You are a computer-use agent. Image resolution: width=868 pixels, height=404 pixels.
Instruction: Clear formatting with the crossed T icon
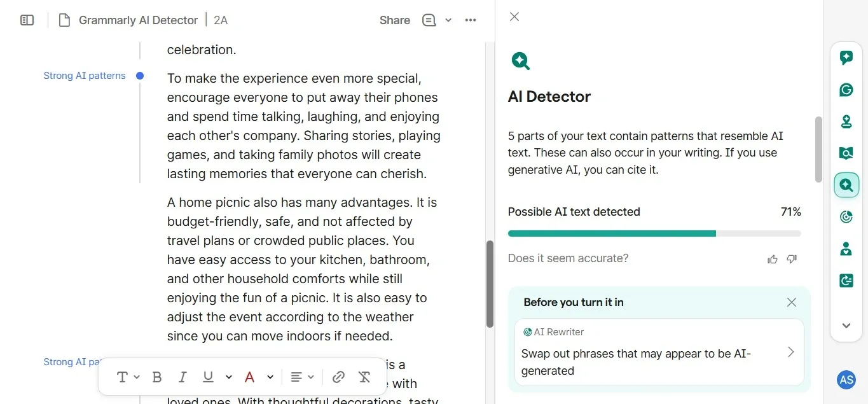tap(364, 377)
